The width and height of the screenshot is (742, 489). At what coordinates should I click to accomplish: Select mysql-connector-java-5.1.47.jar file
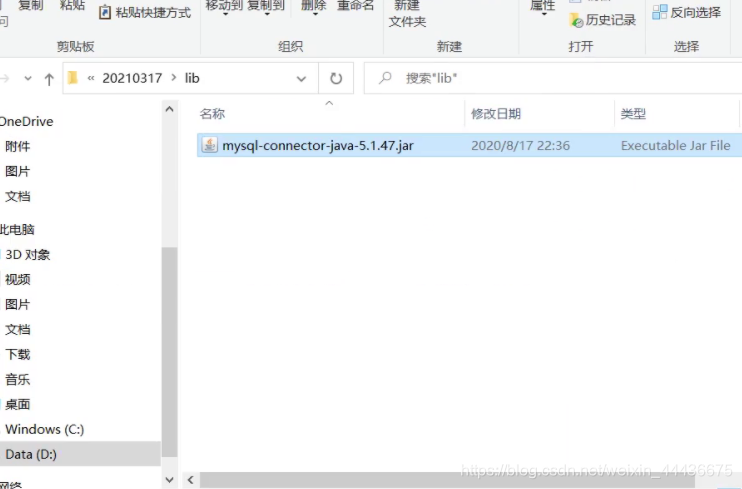318,145
